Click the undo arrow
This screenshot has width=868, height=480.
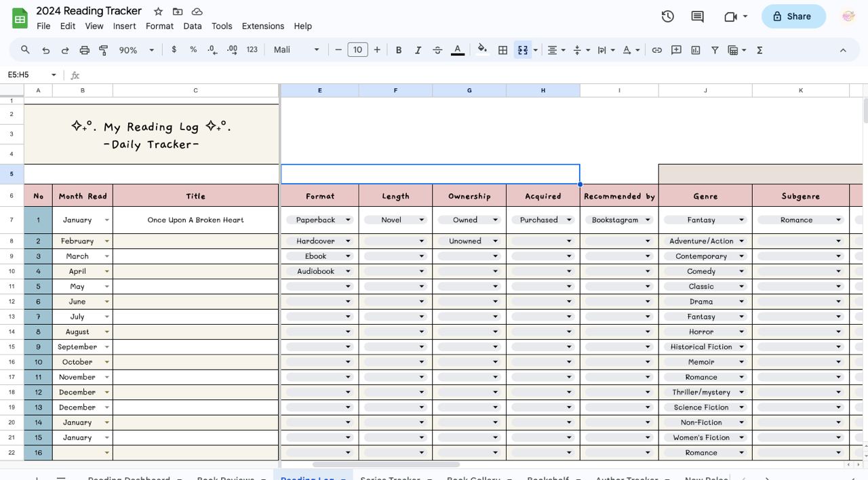[45, 50]
